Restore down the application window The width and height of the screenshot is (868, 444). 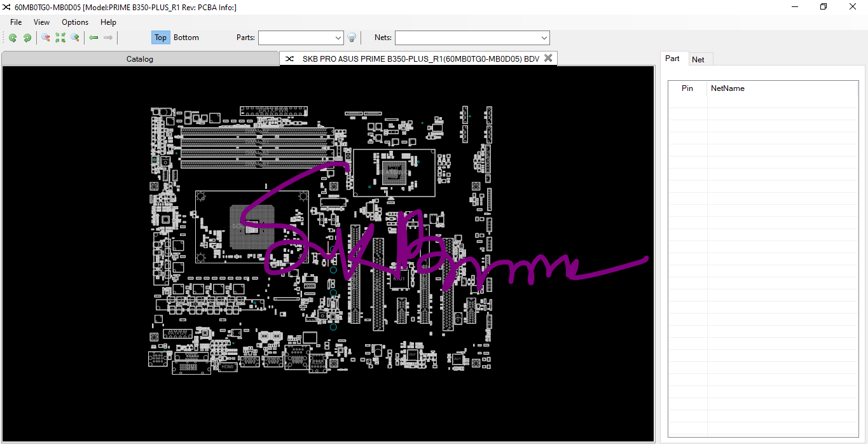click(x=823, y=7)
